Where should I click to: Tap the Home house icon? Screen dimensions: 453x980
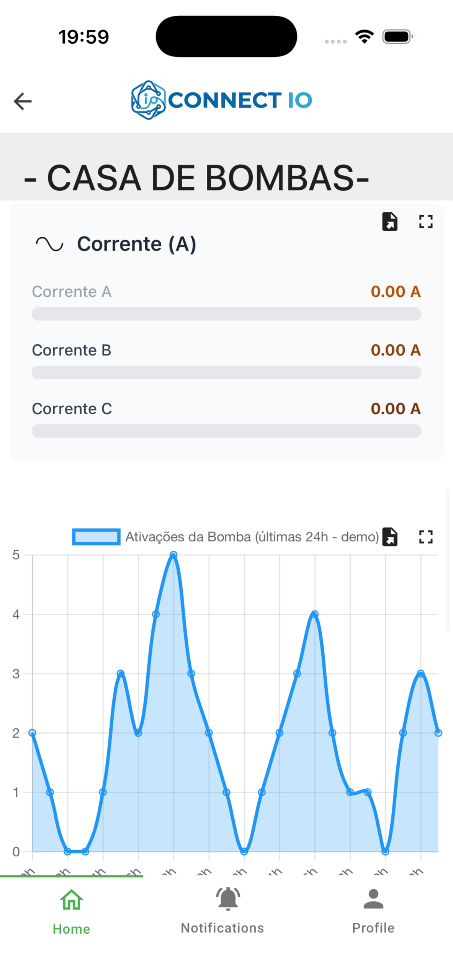pyautogui.click(x=72, y=900)
